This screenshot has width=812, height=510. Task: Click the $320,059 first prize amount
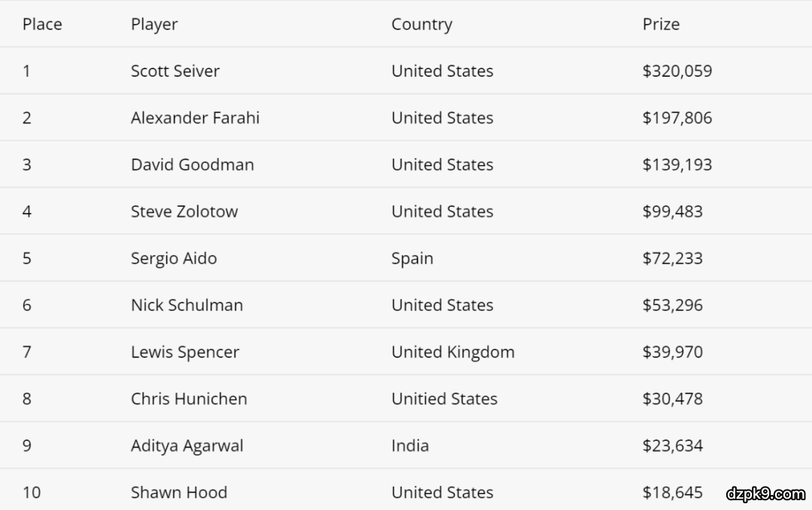point(677,71)
